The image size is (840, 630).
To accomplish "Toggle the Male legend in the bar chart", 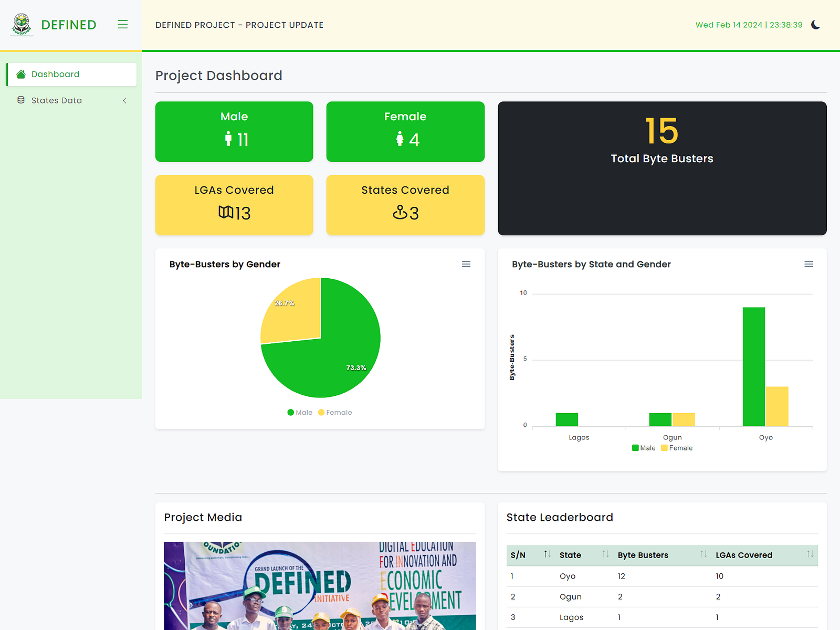I will (643, 448).
